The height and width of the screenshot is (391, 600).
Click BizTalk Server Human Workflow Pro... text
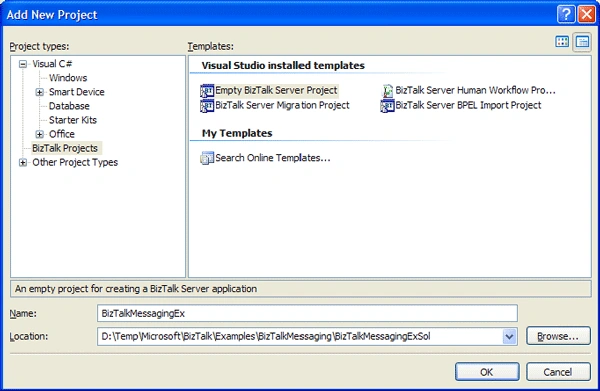(475, 91)
